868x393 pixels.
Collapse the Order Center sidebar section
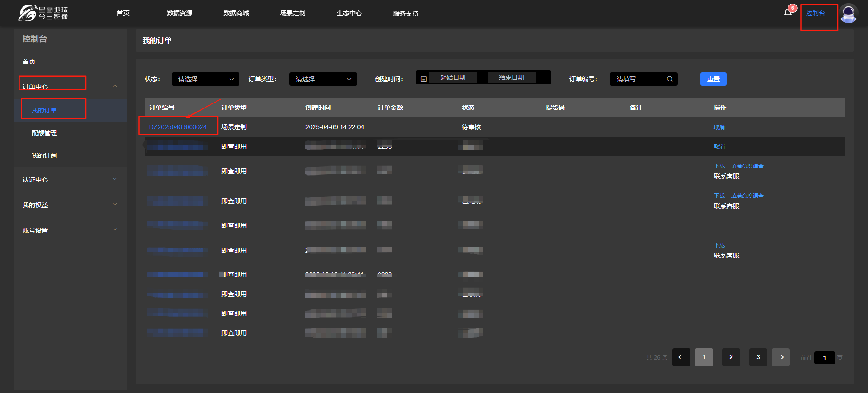pos(115,86)
